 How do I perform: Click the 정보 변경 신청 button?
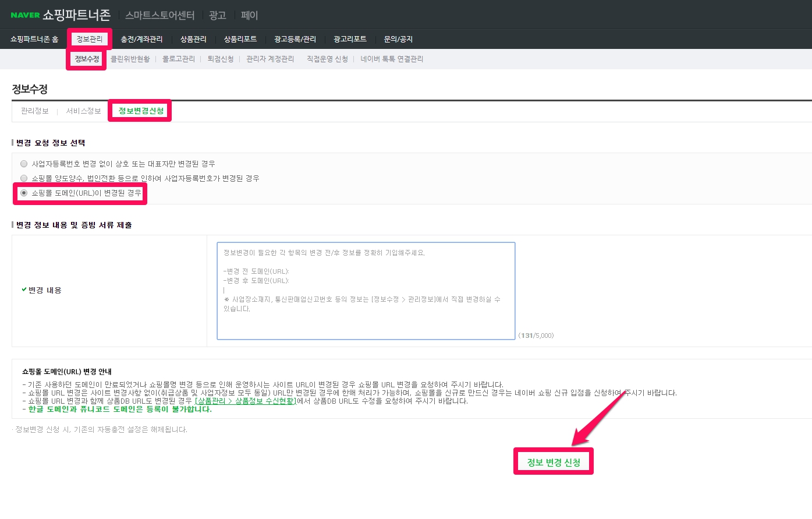tap(554, 462)
